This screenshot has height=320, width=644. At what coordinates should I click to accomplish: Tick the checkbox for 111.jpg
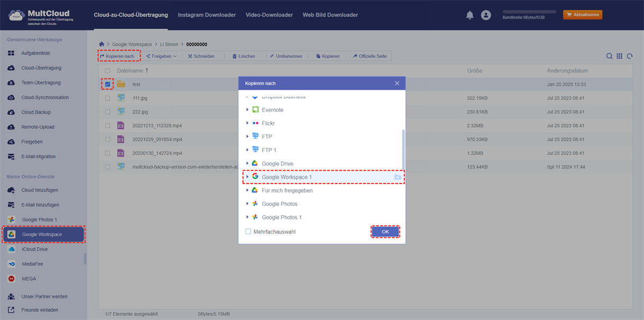(x=108, y=98)
